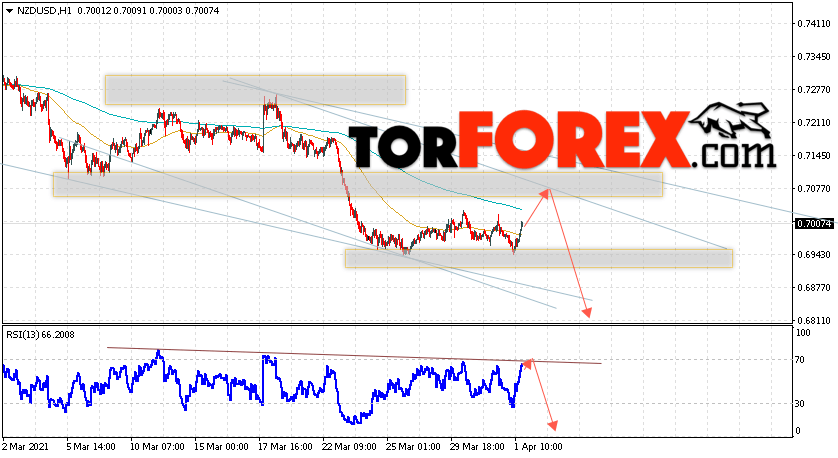Click the 0.70770 price axis value

coord(814,189)
